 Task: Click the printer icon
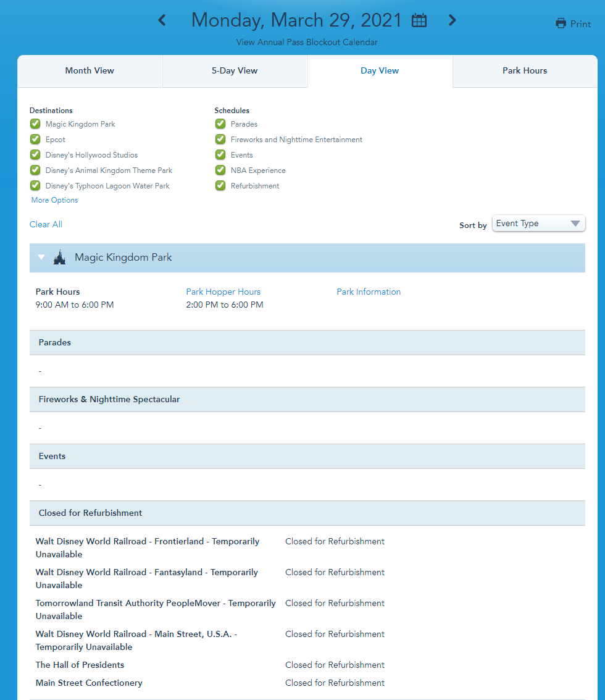561,24
